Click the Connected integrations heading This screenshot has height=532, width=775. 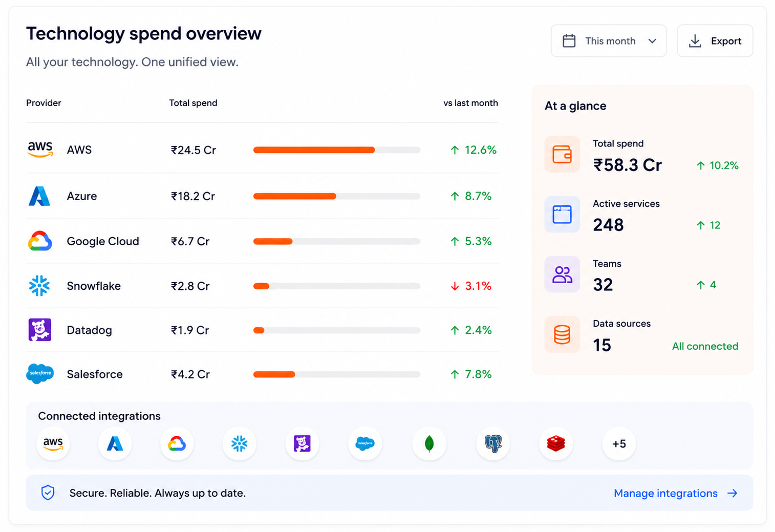99,416
